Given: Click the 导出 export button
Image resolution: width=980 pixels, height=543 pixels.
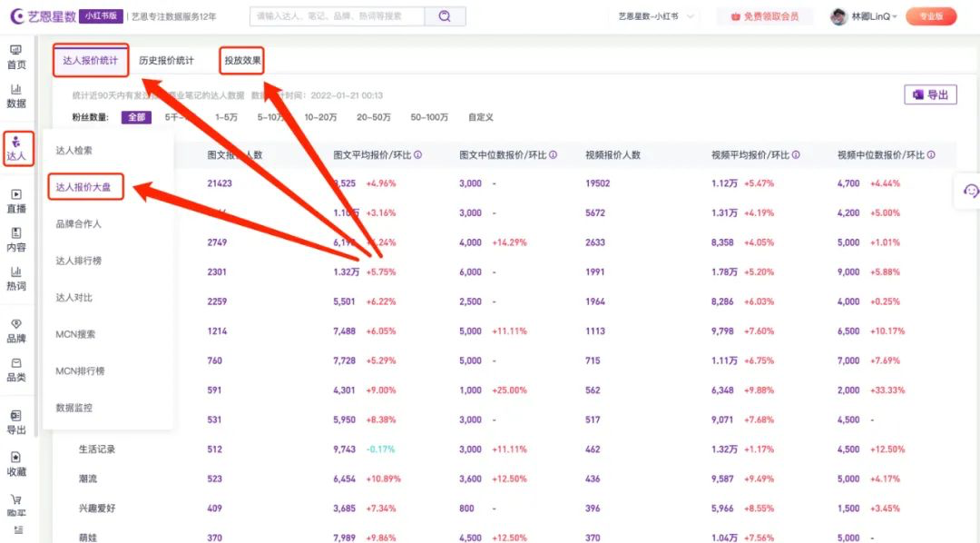Looking at the screenshot, I should pos(931,94).
